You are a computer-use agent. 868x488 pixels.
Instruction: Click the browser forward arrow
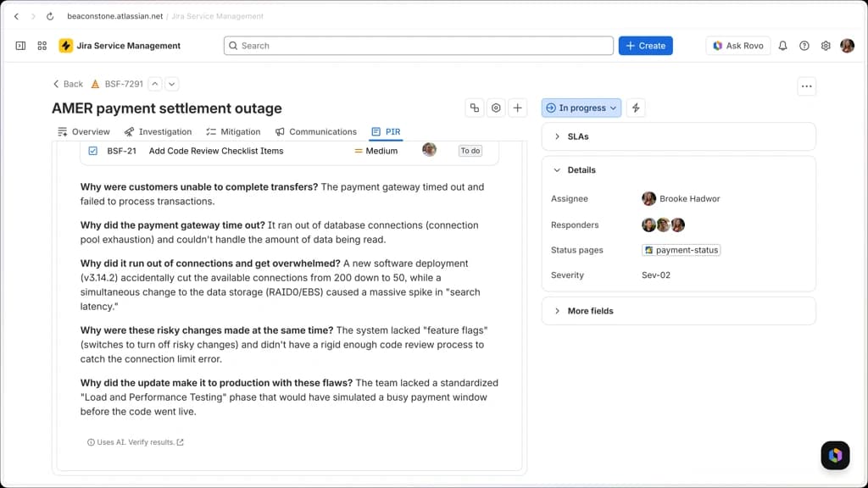pos(33,16)
